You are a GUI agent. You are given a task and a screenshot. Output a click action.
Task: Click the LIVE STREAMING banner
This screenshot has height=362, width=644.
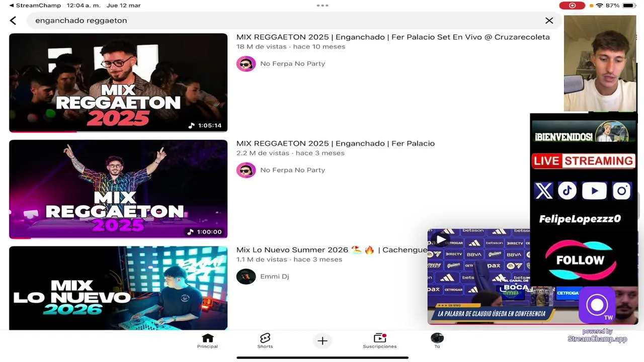pos(584,161)
